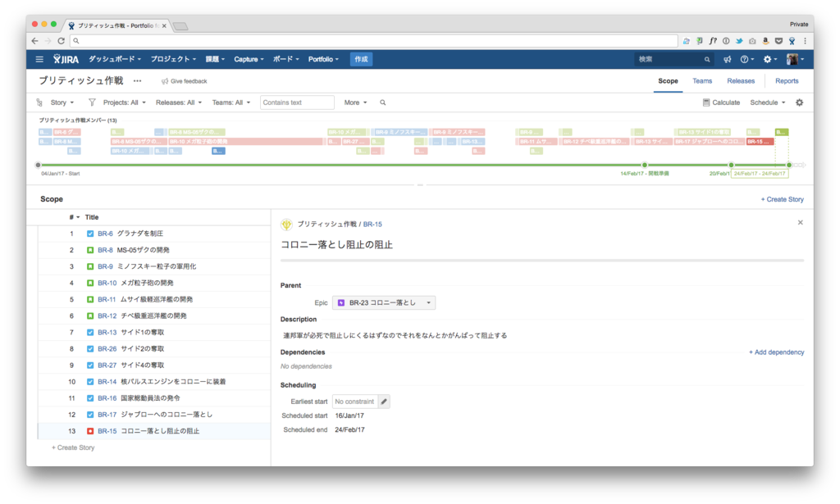Open the help question mark menu

pos(746,59)
